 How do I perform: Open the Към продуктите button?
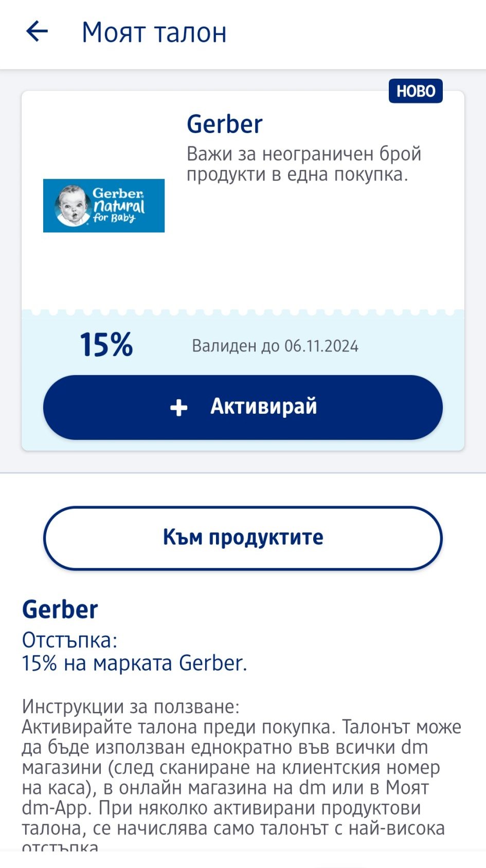pyautogui.click(x=243, y=538)
